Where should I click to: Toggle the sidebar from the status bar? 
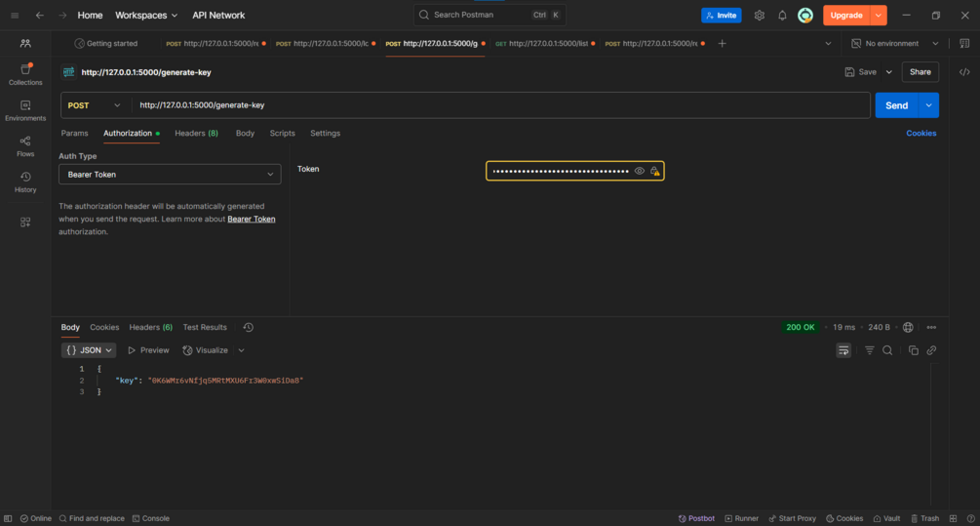coord(8,518)
